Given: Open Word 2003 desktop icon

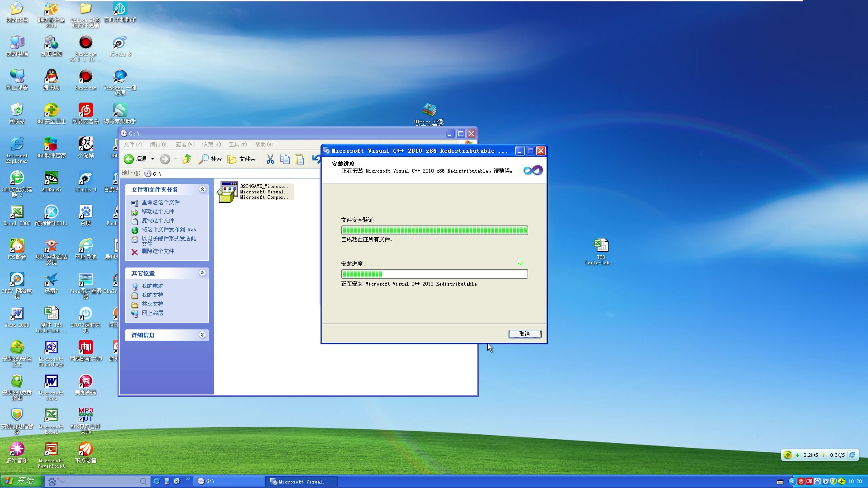Looking at the screenshot, I should click(x=17, y=317).
